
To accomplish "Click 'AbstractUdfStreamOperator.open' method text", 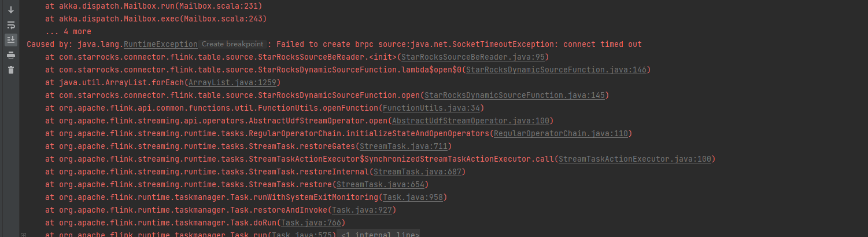I will 318,121.
